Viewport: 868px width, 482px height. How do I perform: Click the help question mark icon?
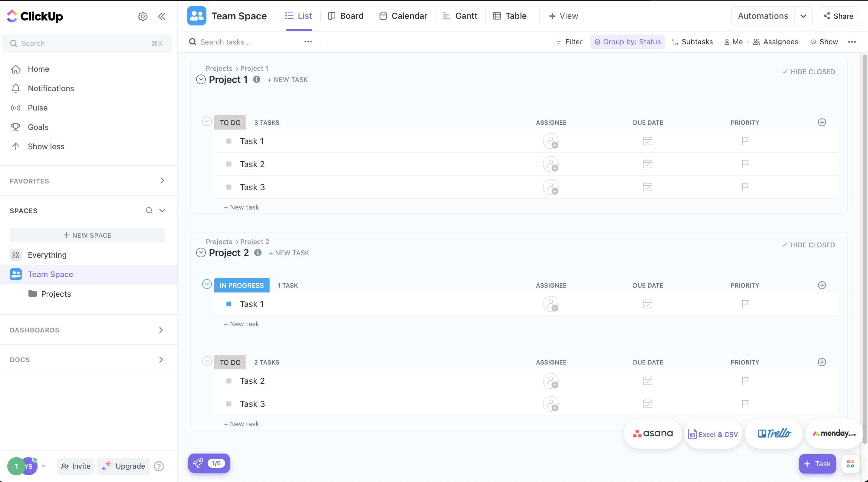pos(159,466)
